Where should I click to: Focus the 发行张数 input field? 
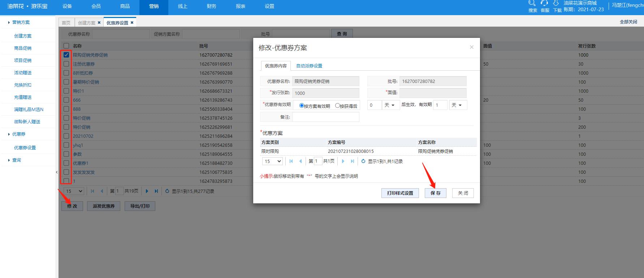(326, 93)
